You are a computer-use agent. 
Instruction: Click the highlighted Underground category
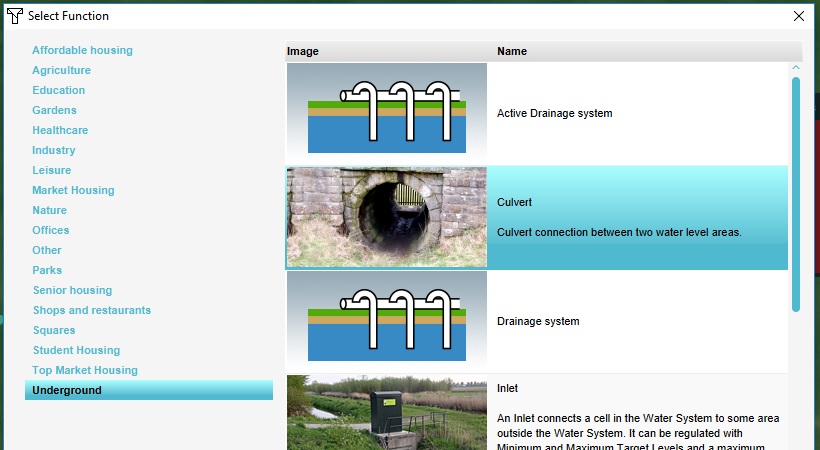pos(67,390)
